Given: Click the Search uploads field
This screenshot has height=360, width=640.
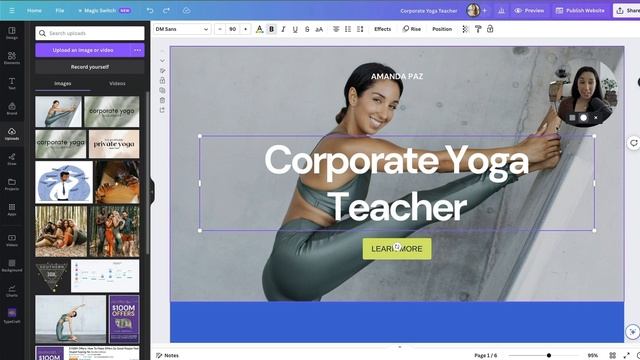Looking at the screenshot, I should [90, 33].
